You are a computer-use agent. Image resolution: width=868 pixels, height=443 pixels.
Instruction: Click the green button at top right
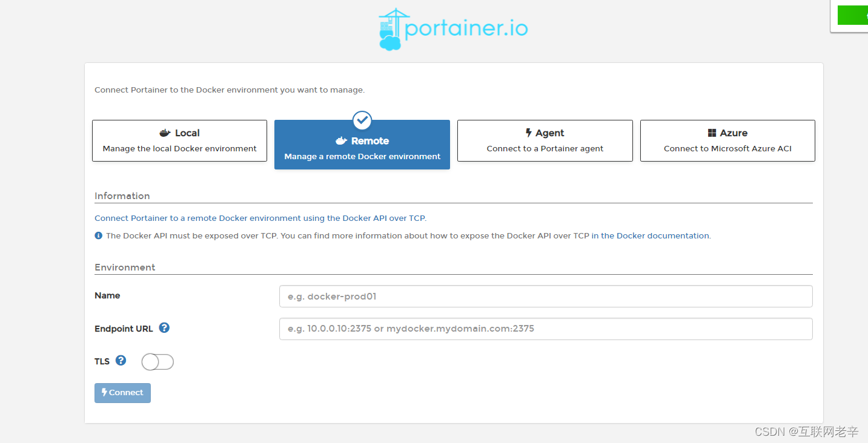point(852,15)
